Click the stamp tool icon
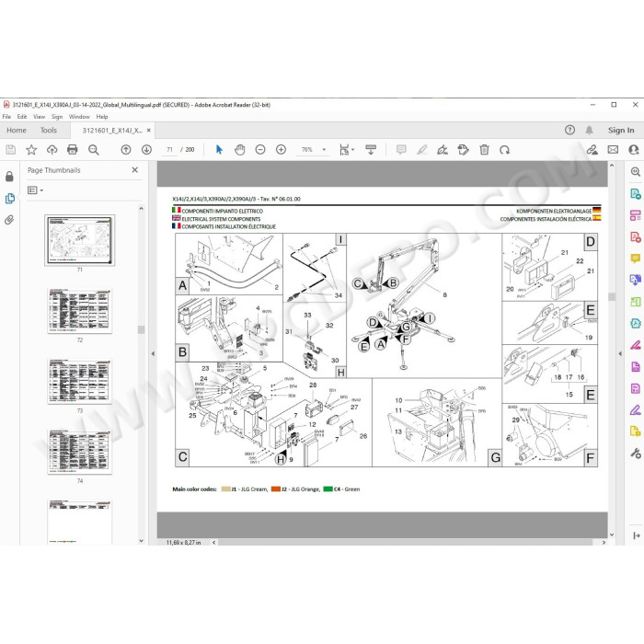 click(464, 150)
